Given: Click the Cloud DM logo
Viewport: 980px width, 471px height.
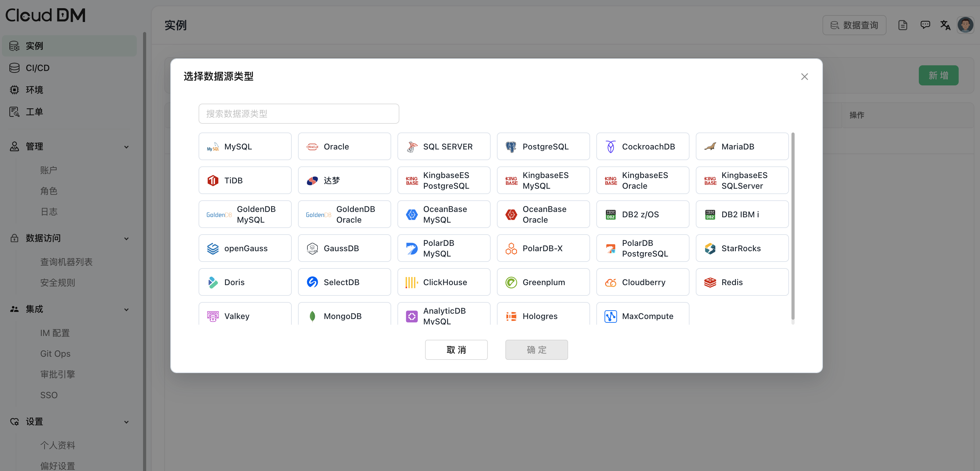Looking at the screenshot, I should coord(45,16).
